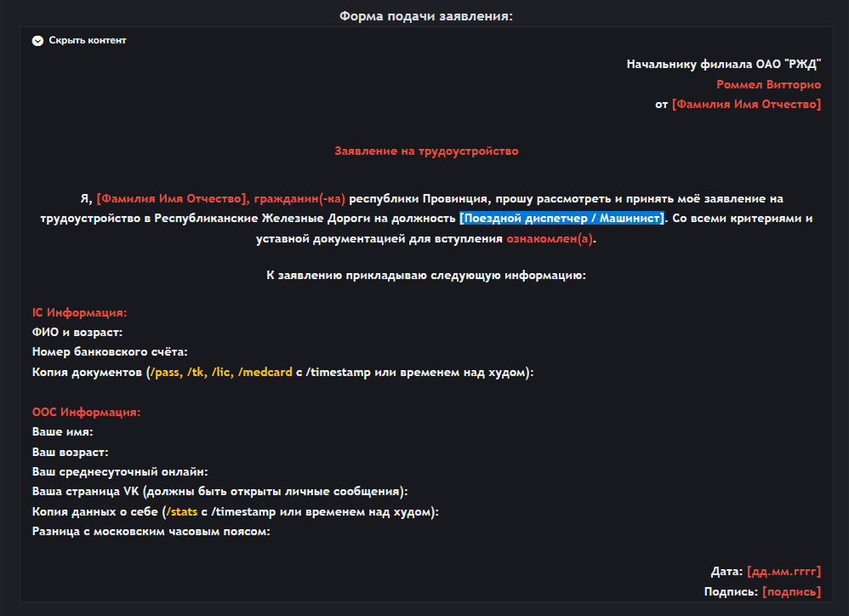This screenshot has height=616, width=849.
Task: Click the 'Ваше имя:' line
Action: pyautogui.click(x=62, y=432)
